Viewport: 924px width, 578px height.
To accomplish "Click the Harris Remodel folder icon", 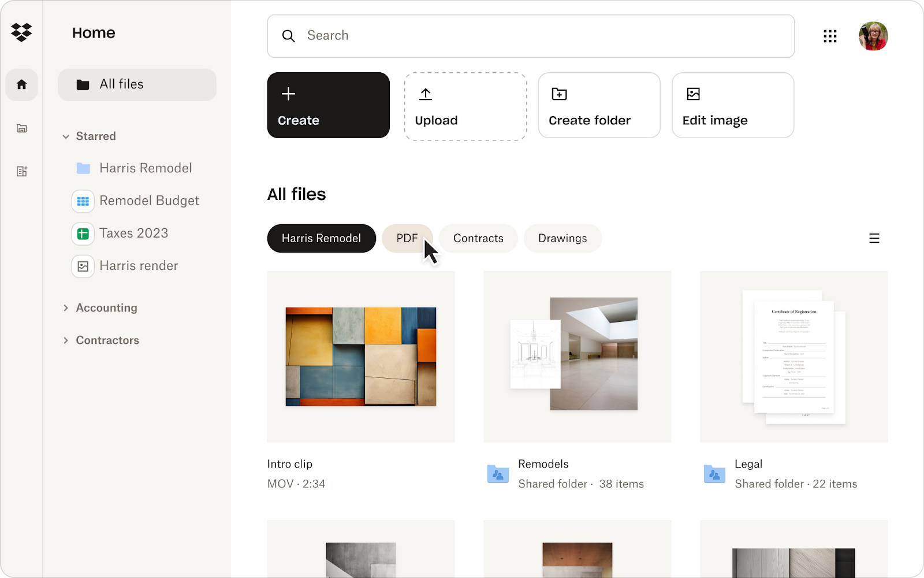I will 83,168.
